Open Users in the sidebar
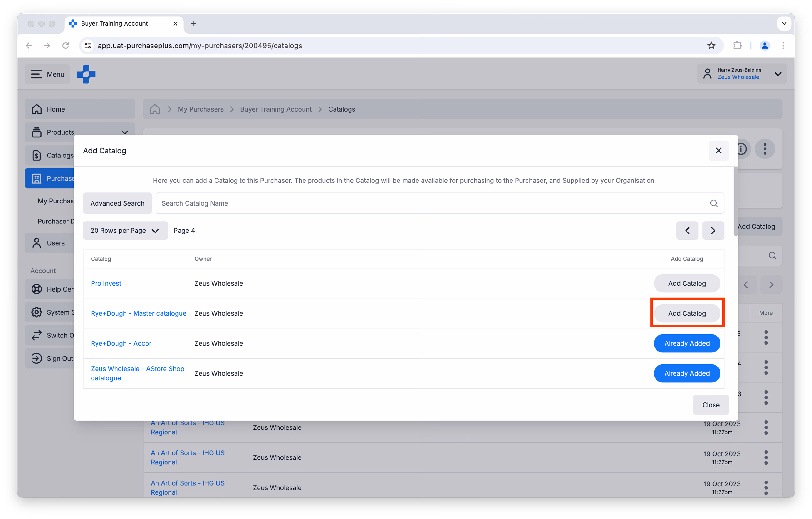The width and height of the screenshot is (812, 519). (50, 243)
